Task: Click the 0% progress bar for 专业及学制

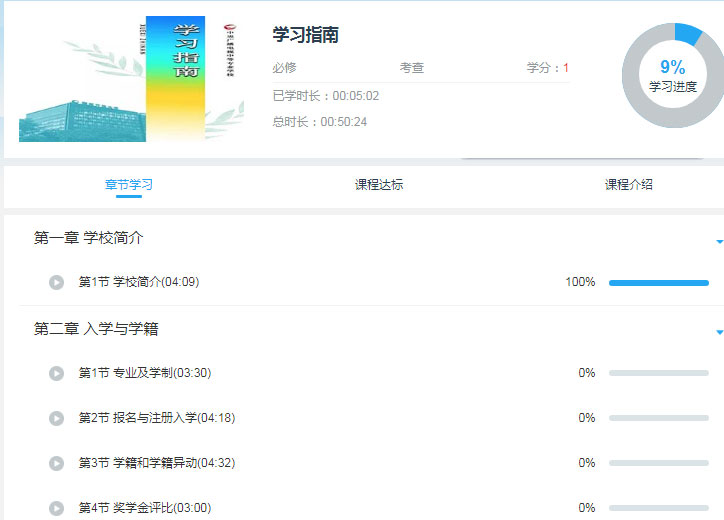Action: [x=658, y=374]
